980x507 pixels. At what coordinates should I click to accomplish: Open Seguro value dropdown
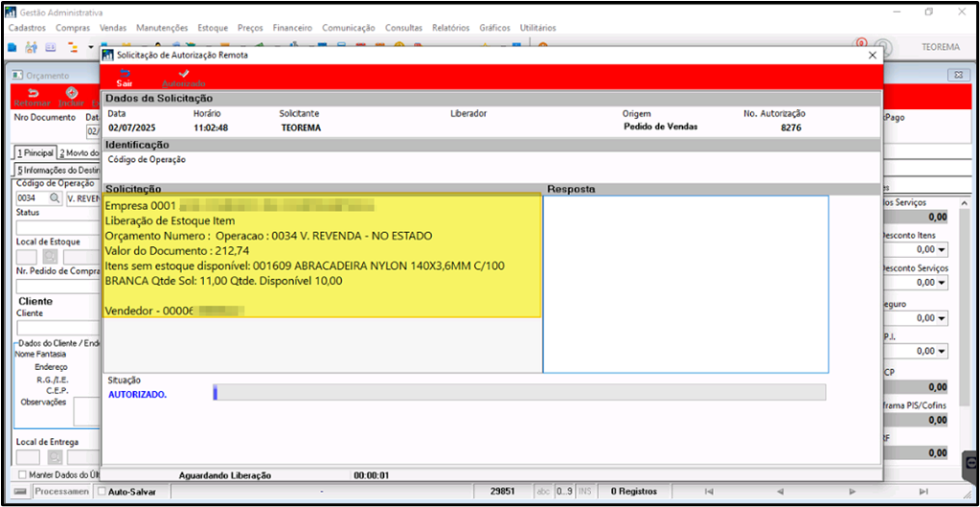tap(944, 318)
